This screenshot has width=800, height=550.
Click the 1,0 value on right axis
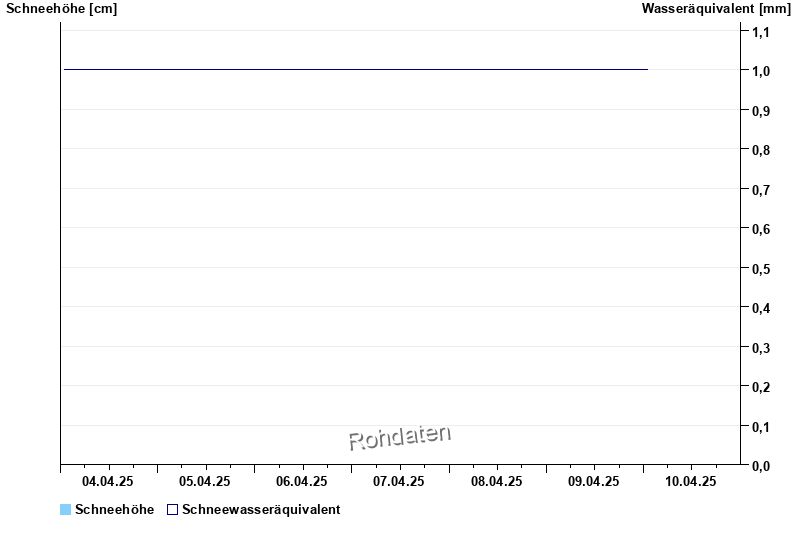click(x=760, y=71)
